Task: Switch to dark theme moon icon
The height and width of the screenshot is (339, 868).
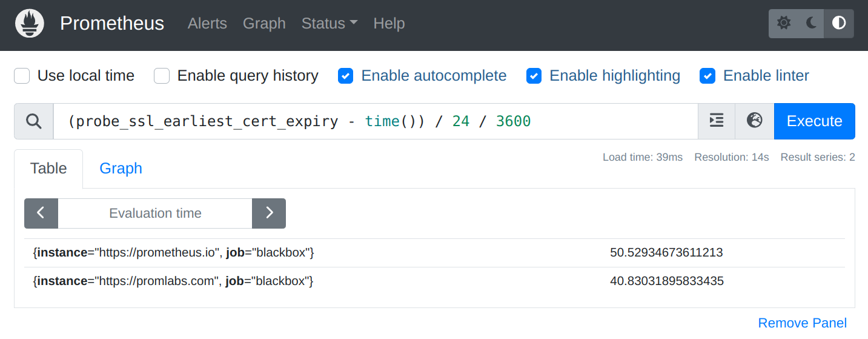Action: point(812,24)
